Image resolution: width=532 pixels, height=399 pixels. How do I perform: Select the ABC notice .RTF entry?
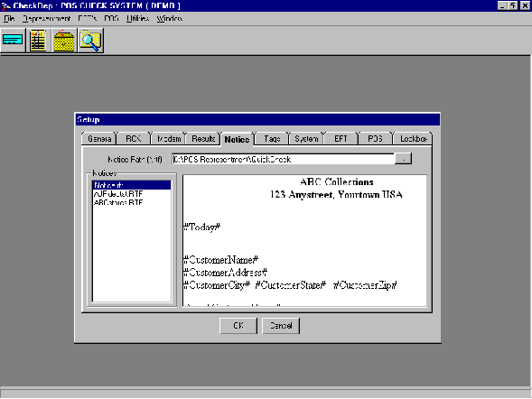tap(132, 202)
